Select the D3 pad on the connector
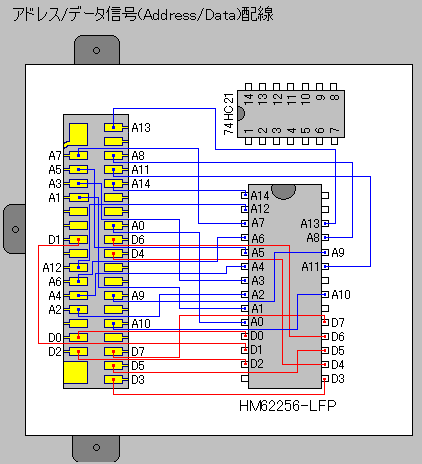Image resolution: width=422 pixels, height=464 pixels. click(113, 379)
